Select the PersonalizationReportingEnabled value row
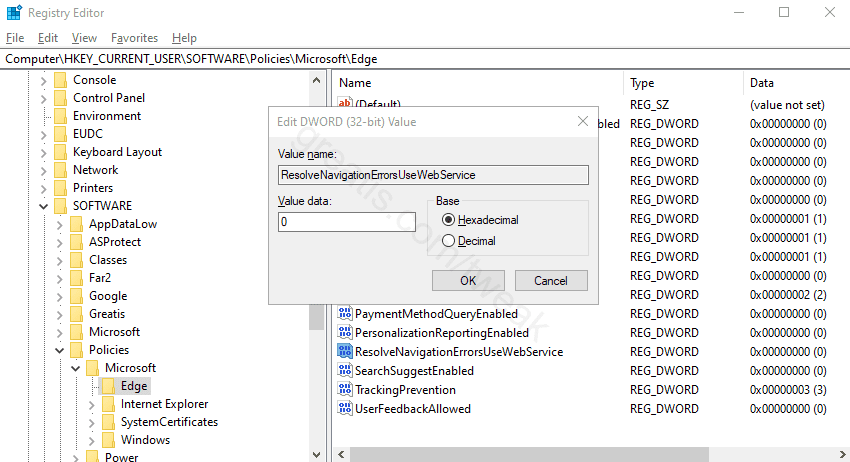 (x=442, y=333)
